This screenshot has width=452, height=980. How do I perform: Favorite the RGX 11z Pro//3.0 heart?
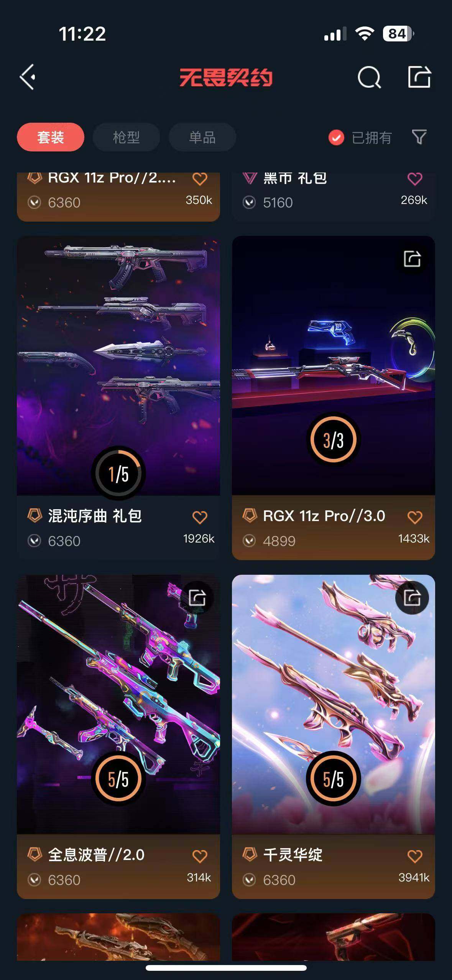pos(415,517)
